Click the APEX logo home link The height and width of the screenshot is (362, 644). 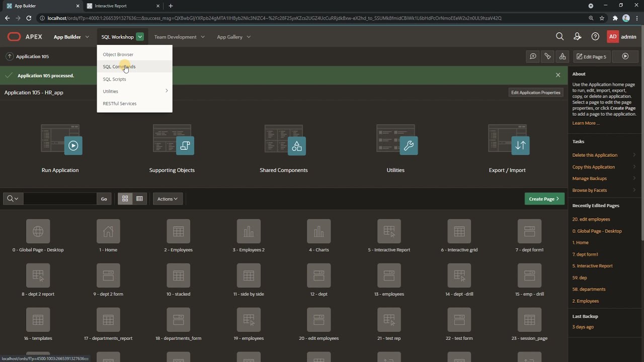coord(25,37)
